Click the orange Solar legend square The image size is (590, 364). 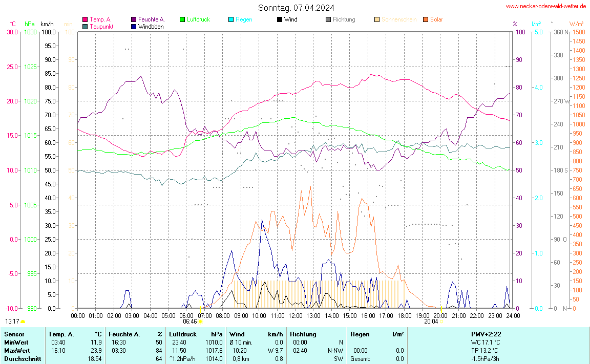click(426, 19)
